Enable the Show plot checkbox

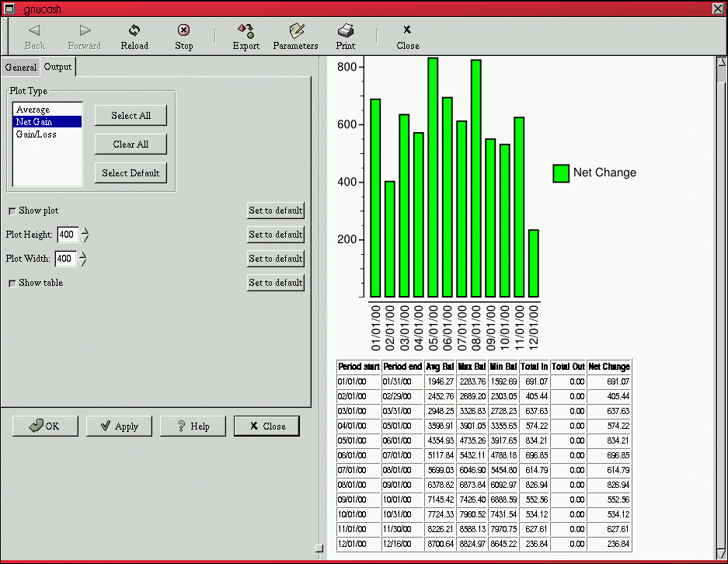point(12,211)
